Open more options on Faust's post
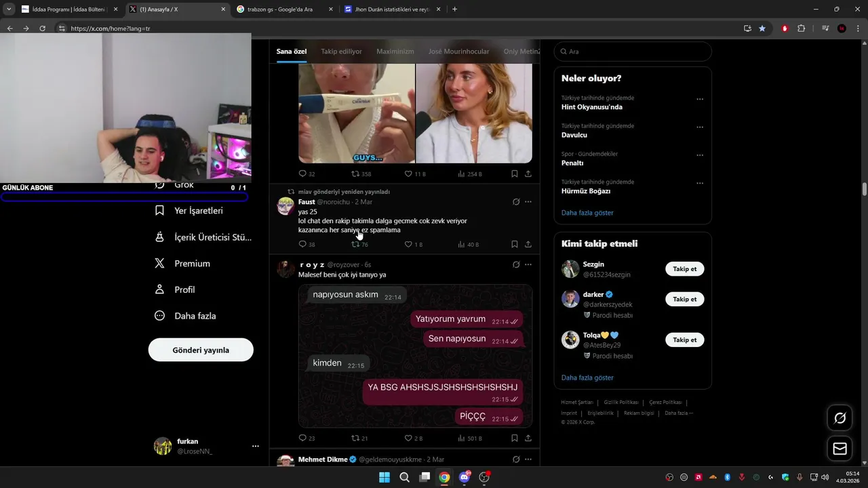Viewport: 868px width, 488px height. click(528, 201)
